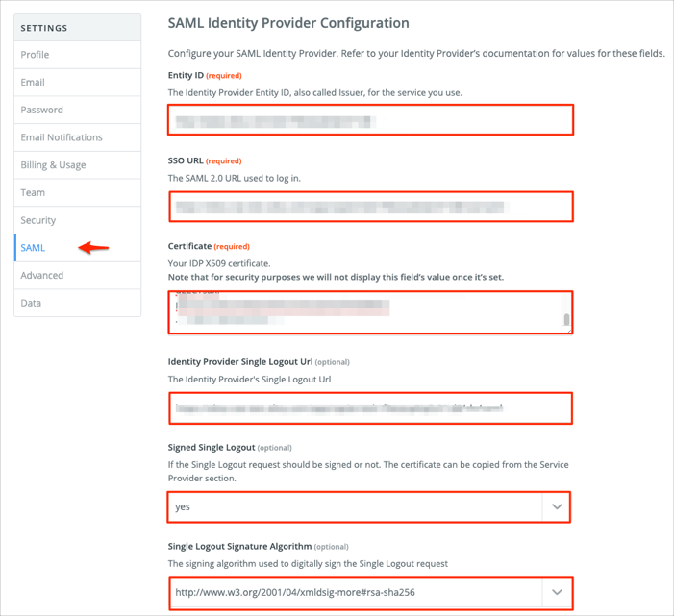Viewport: 674px width, 616px height.
Task: Select the SAML settings tab
Action: click(x=33, y=248)
